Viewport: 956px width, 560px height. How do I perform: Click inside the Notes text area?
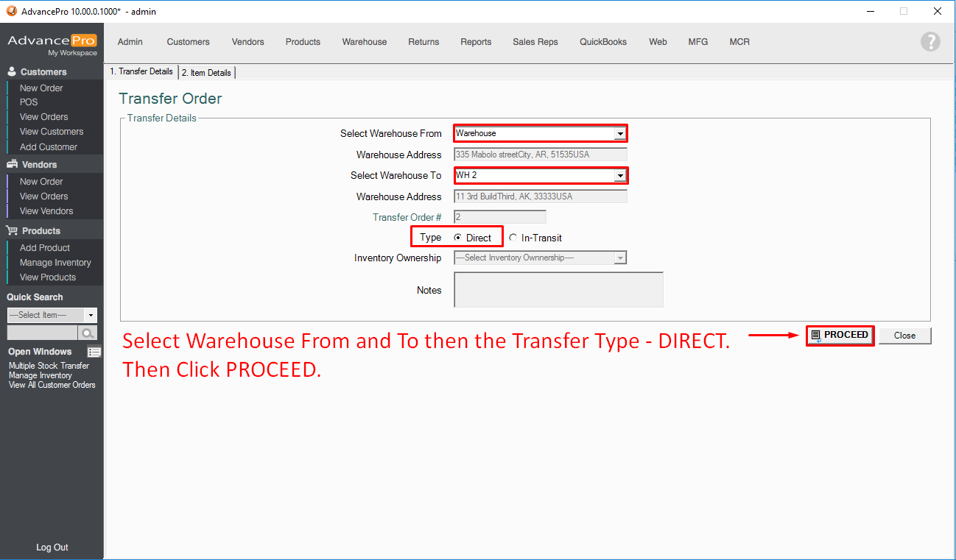558,289
